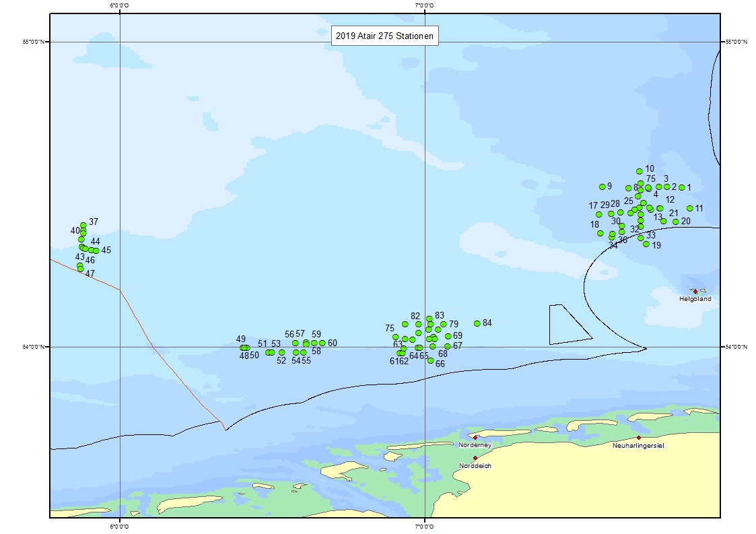
Task: Click station 66 green dot
Action: pyautogui.click(x=431, y=360)
